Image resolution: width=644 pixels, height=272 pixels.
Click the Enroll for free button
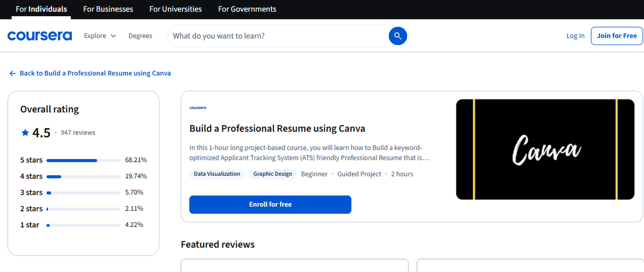(270, 204)
